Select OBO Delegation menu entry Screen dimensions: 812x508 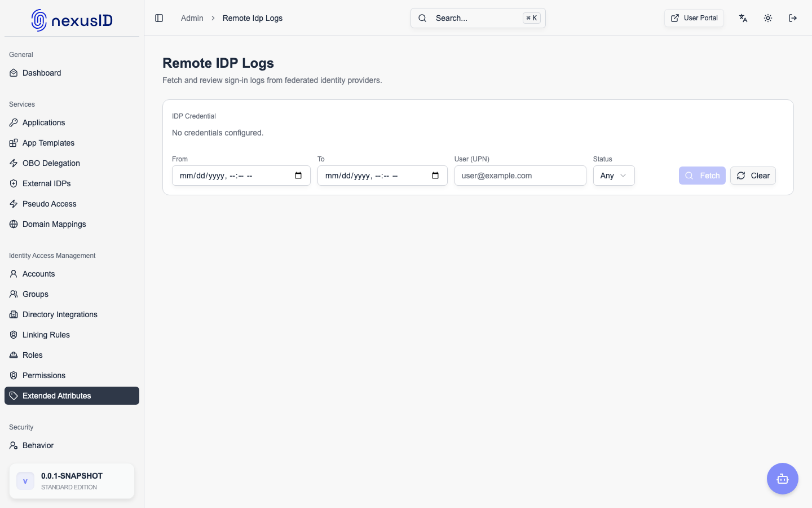click(72, 163)
